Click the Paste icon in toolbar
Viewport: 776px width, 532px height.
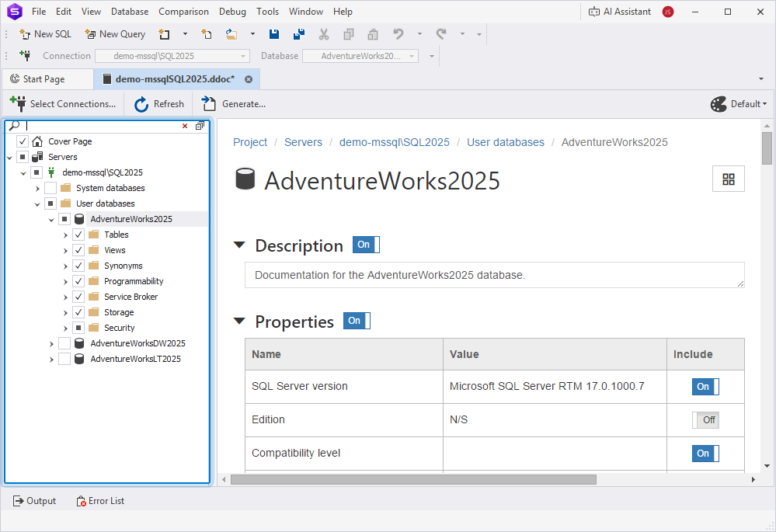pos(373,34)
